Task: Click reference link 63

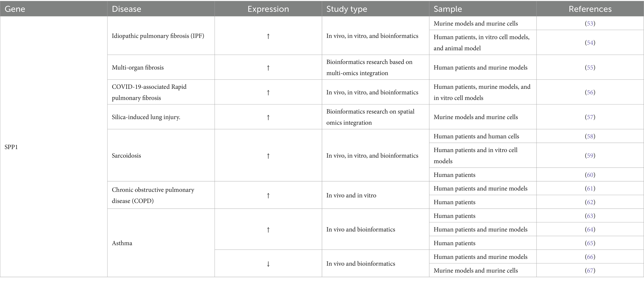Action: pos(590,216)
